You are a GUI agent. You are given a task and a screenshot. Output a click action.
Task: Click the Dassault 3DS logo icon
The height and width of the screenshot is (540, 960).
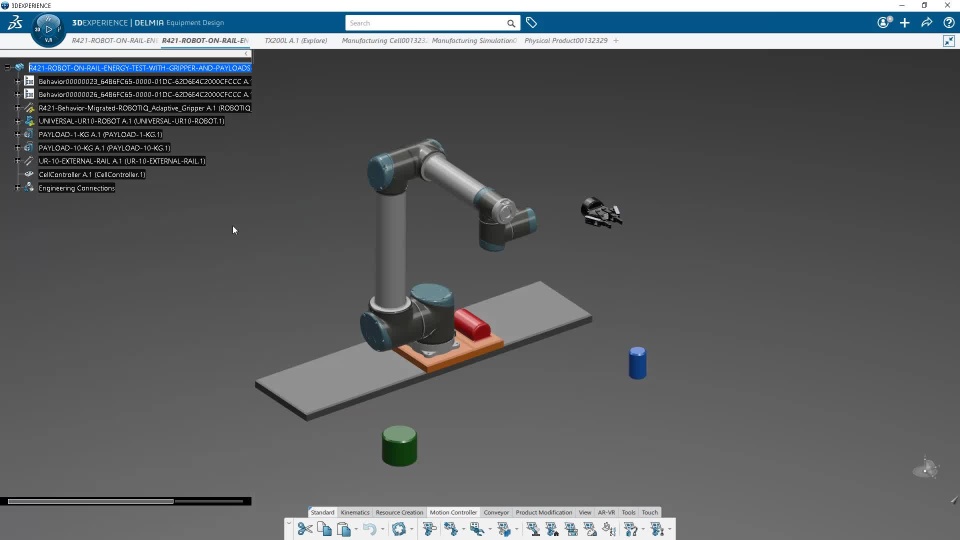(15, 23)
